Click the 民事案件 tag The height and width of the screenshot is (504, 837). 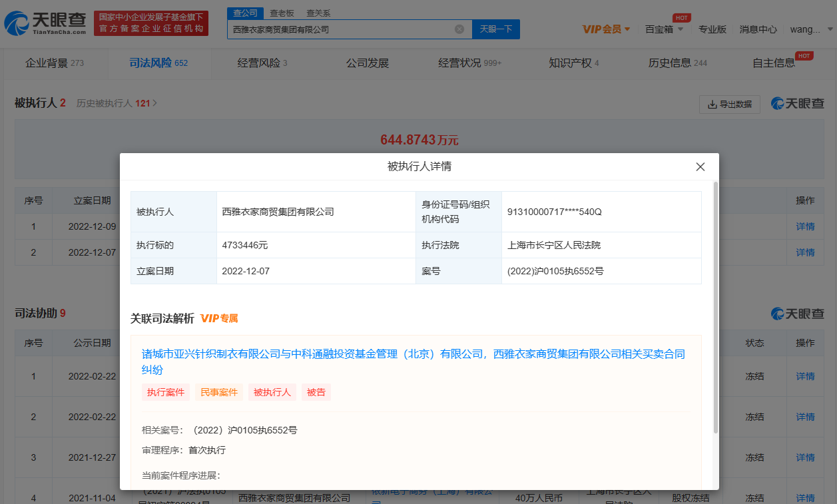click(219, 392)
